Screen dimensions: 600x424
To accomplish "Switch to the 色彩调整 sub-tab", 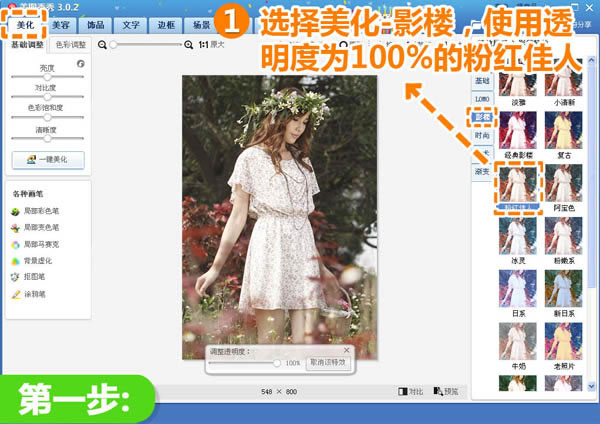I will click(x=71, y=45).
